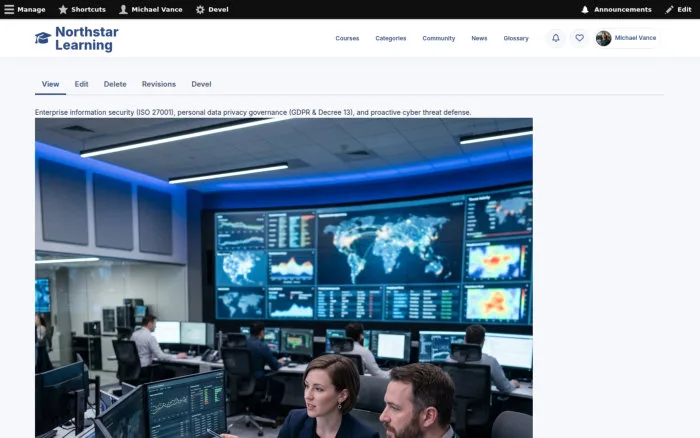Screen dimensions: 700x438
Task: Click the graduation cap logo icon
Action: click(x=43, y=38)
